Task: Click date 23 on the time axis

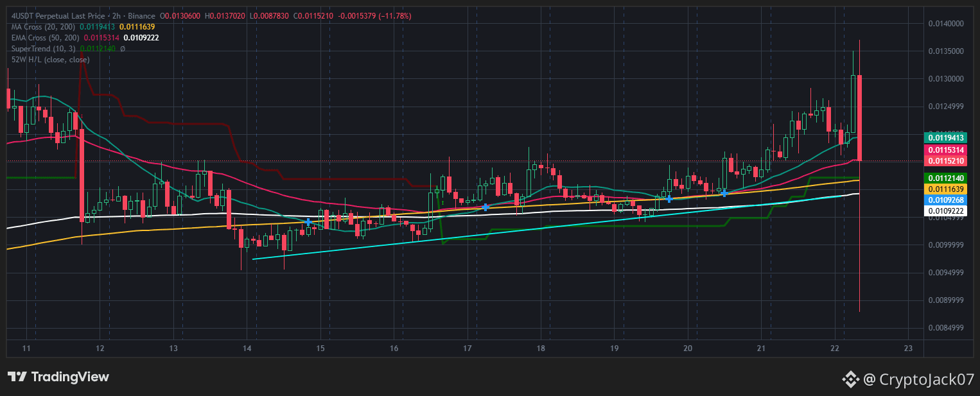Action: [x=908, y=349]
